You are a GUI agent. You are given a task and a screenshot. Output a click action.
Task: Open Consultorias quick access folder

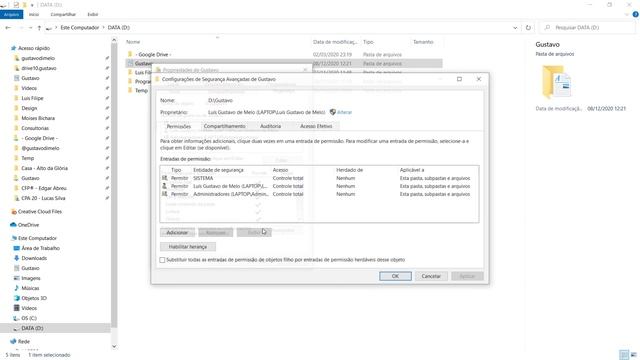point(32,128)
